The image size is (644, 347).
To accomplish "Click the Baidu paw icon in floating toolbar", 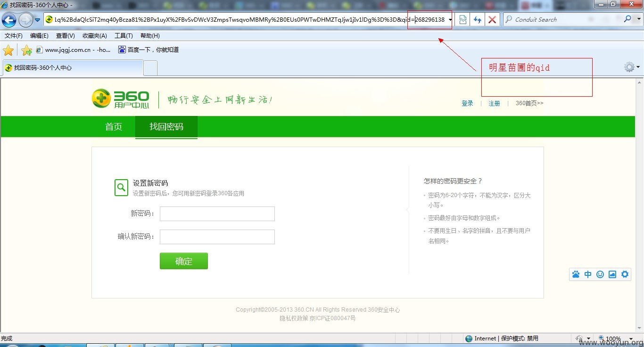I will click(x=576, y=274).
